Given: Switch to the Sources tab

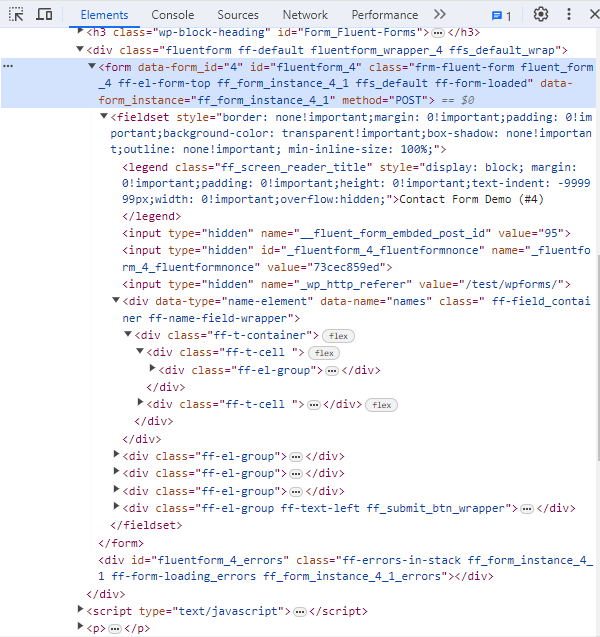Looking at the screenshot, I should pyautogui.click(x=238, y=15).
